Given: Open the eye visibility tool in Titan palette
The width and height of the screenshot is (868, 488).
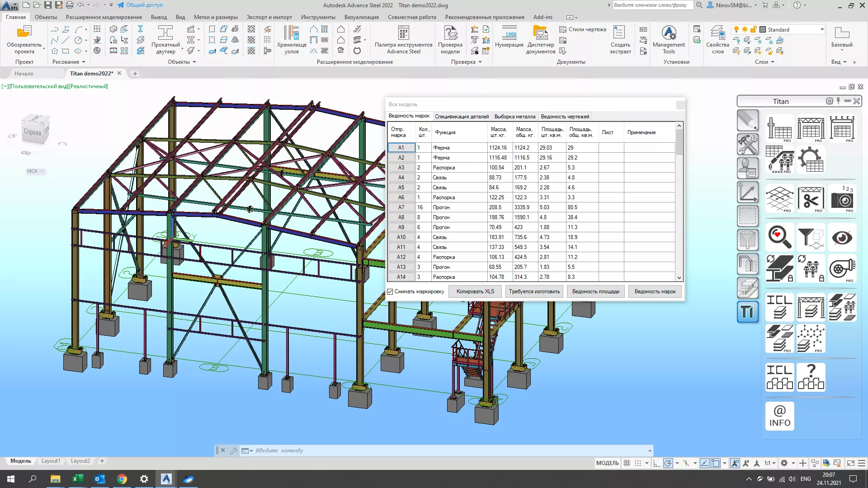Looking at the screenshot, I should tap(842, 237).
